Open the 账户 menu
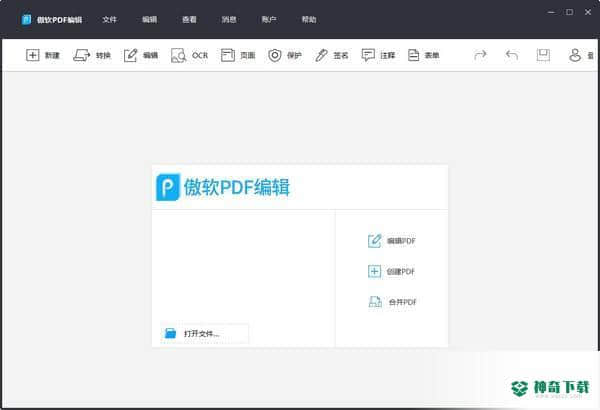The width and height of the screenshot is (600, 410). pos(269,20)
